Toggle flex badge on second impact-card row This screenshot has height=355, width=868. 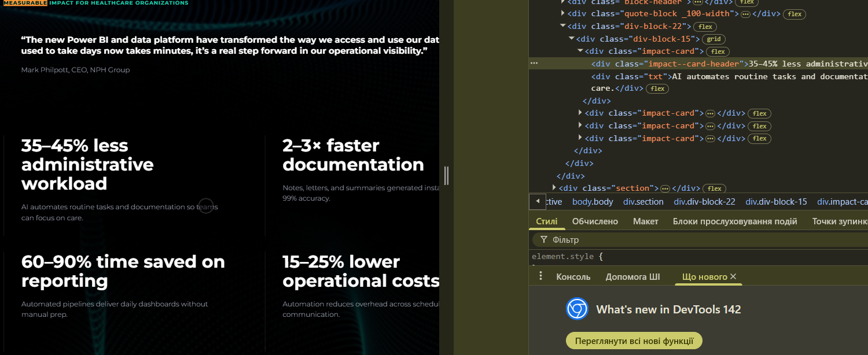759,113
